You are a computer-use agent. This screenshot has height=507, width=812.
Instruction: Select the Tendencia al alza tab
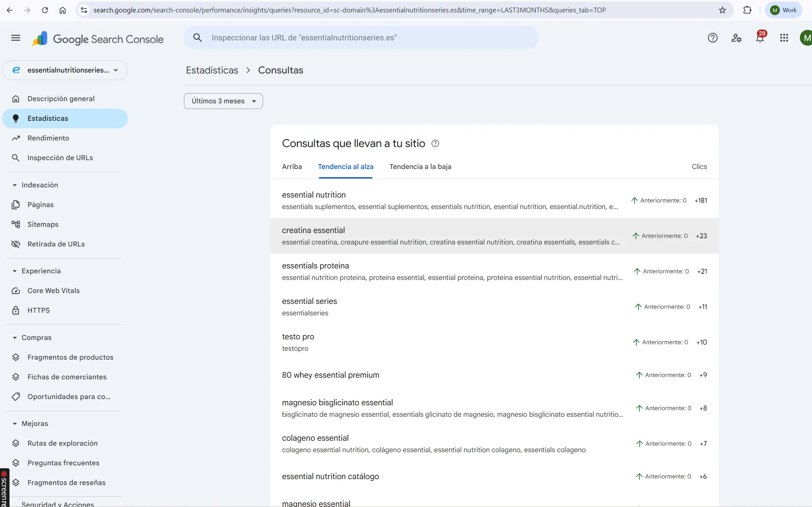[x=346, y=167]
